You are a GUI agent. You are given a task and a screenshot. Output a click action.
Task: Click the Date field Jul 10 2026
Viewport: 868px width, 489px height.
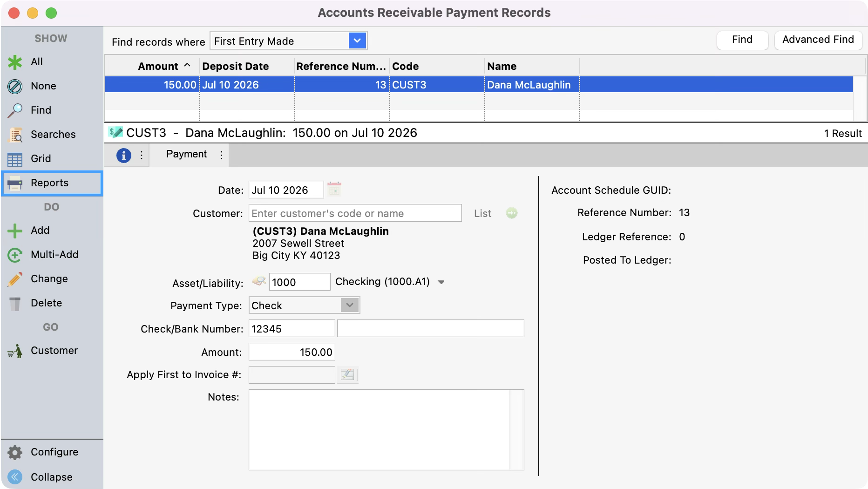point(286,190)
